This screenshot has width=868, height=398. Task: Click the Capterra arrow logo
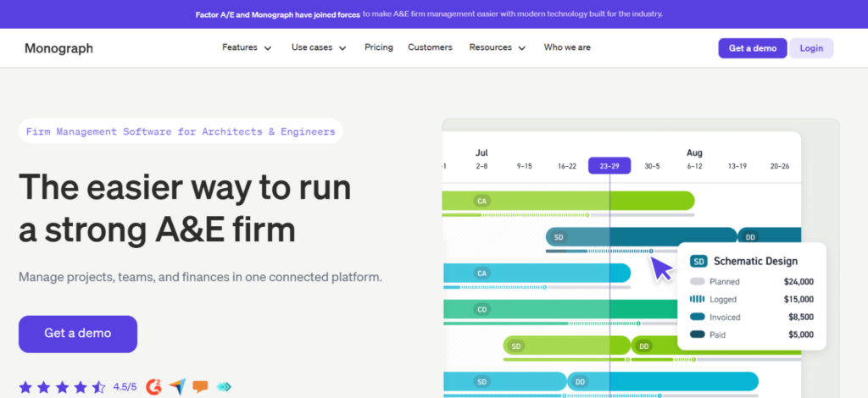[x=177, y=386]
